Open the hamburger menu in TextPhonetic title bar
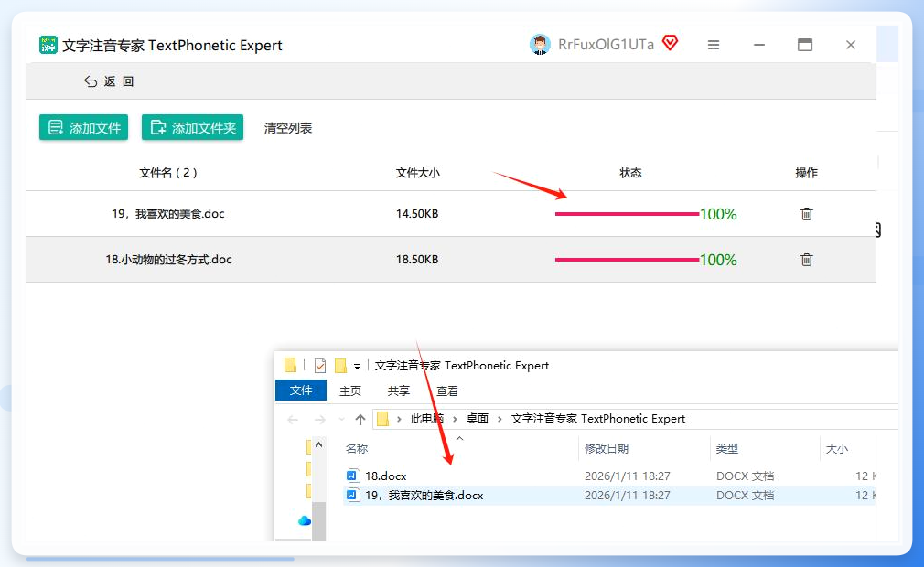The width and height of the screenshot is (924, 567). tap(713, 45)
